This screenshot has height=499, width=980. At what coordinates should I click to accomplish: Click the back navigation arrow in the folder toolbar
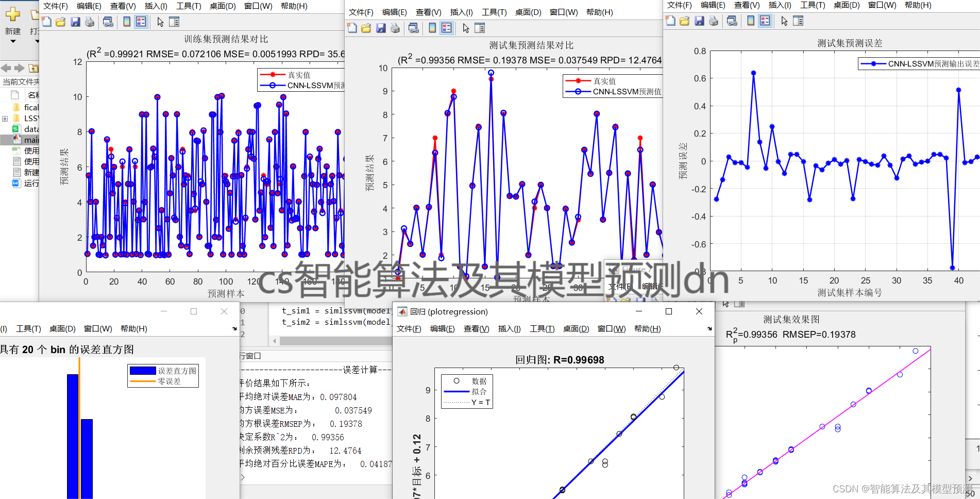(6, 68)
